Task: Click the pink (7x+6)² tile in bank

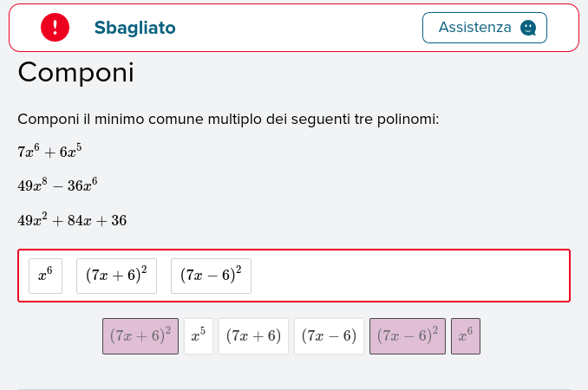Action: click(140, 336)
